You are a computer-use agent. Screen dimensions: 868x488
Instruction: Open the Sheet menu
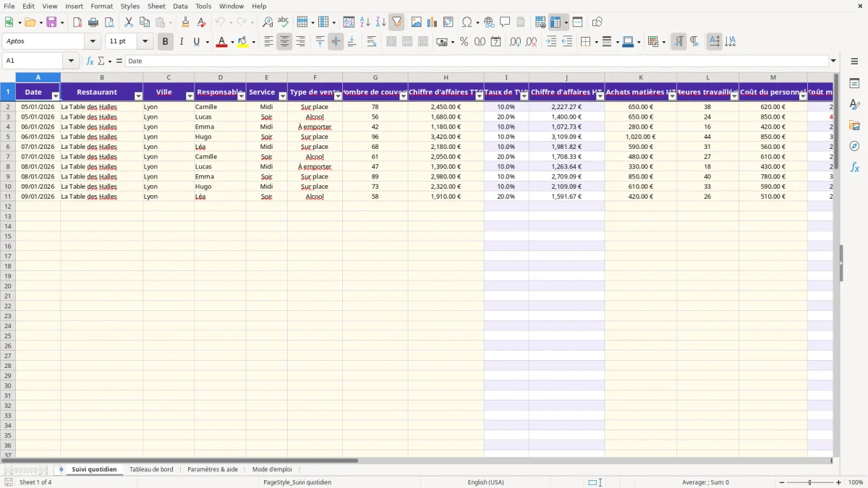coord(156,6)
